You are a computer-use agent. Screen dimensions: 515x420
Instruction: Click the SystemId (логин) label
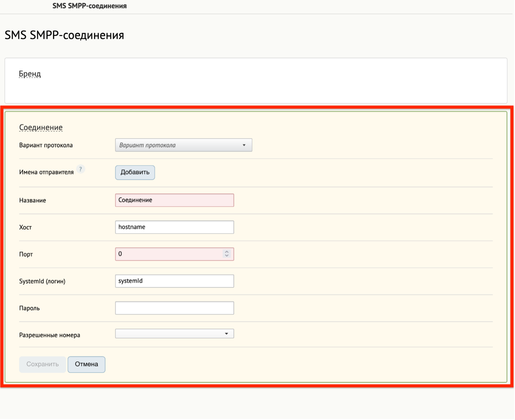[42, 281]
